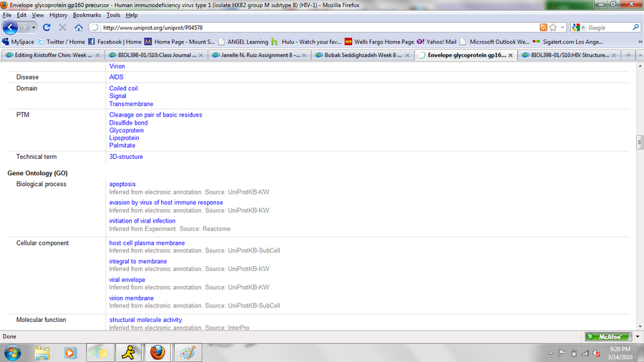
Task: Open AIM from the taskbar
Action: click(128, 352)
